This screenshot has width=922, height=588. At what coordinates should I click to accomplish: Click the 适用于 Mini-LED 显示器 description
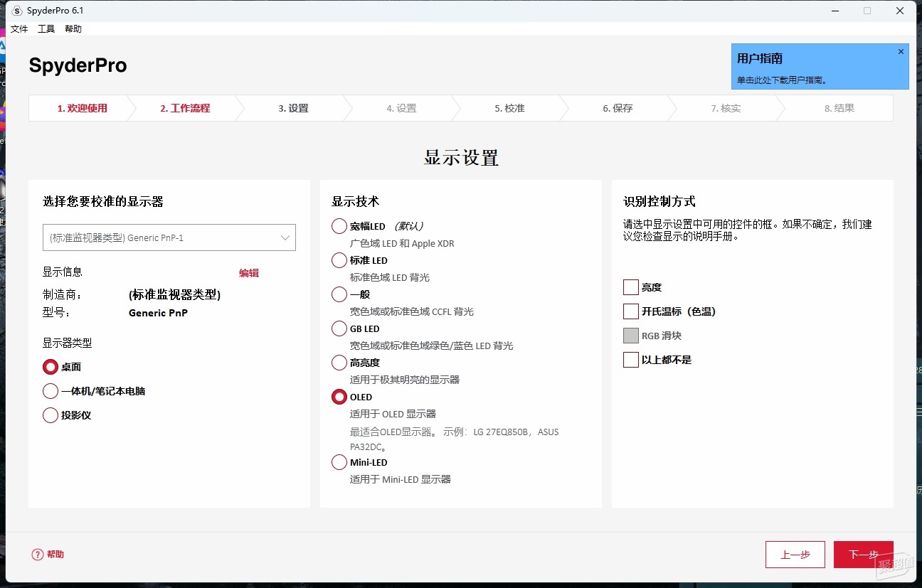pos(401,479)
